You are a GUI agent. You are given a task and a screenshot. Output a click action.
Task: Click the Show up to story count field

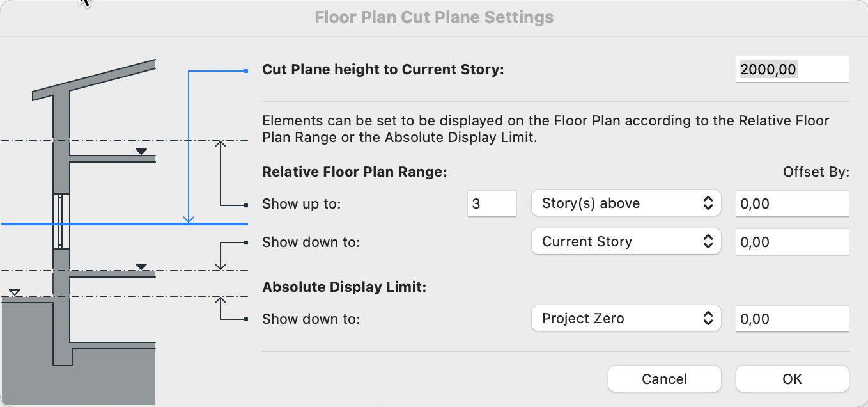coord(492,203)
